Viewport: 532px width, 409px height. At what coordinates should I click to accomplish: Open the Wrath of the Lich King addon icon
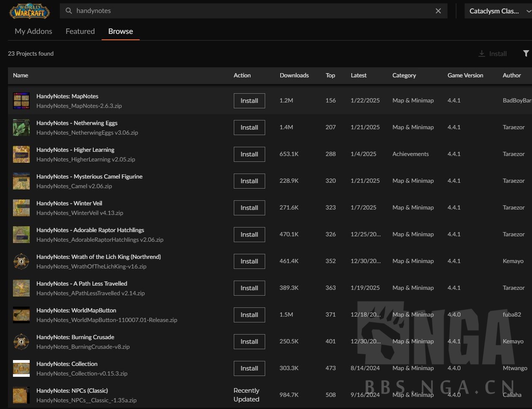pyautogui.click(x=21, y=261)
